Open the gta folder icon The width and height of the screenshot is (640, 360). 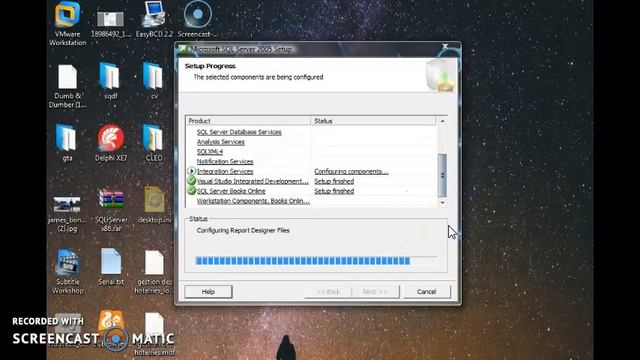pos(67,143)
